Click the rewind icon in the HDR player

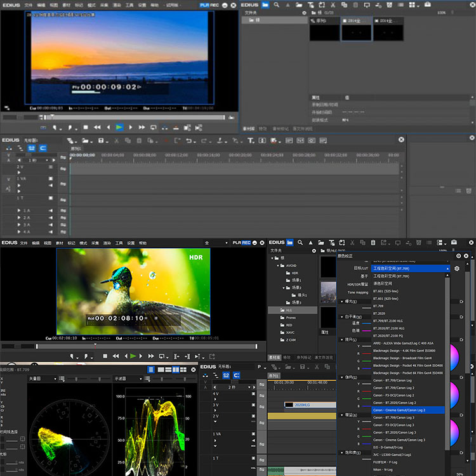116,357
